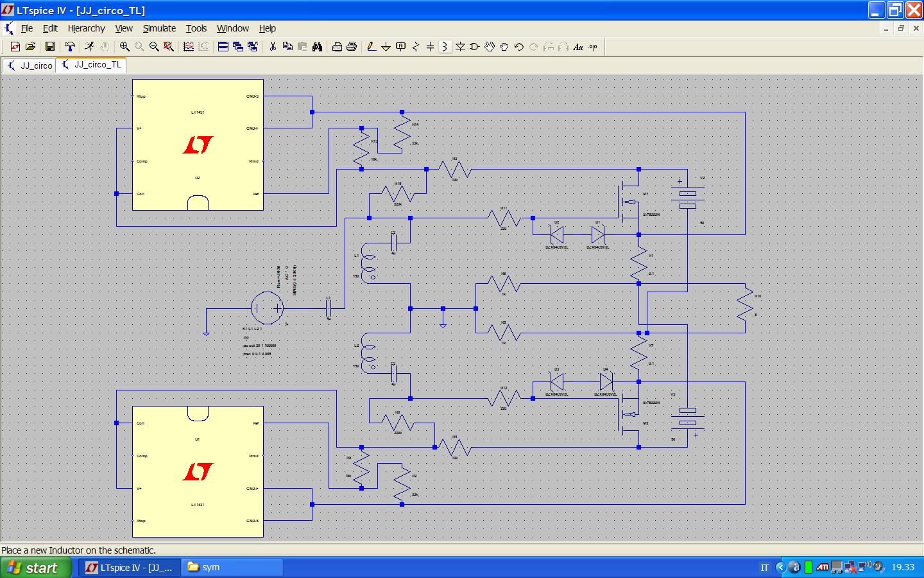Image resolution: width=924 pixels, height=578 pixels.
Task: Click the circular AC voltage source symbol
Action: point(266,308)
